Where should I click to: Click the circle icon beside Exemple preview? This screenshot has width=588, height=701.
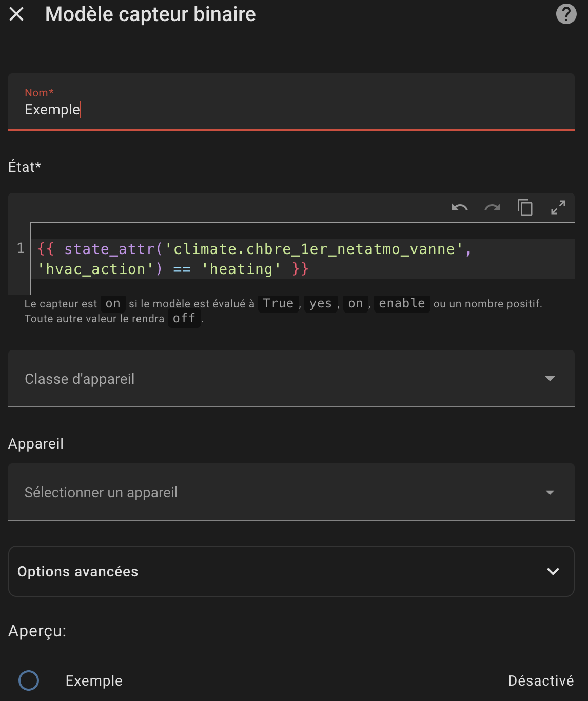point(29,680)
